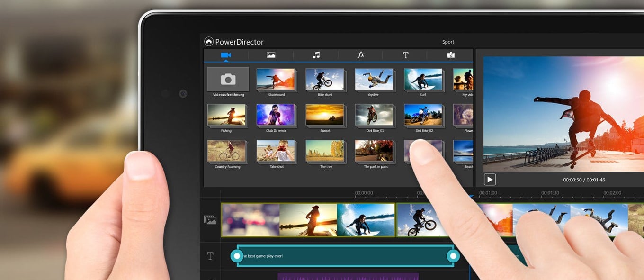Image resolution: width=644 pixels, height=280 pixels.
Task: Select The tree video thumbnail
Action: (325, 151)
